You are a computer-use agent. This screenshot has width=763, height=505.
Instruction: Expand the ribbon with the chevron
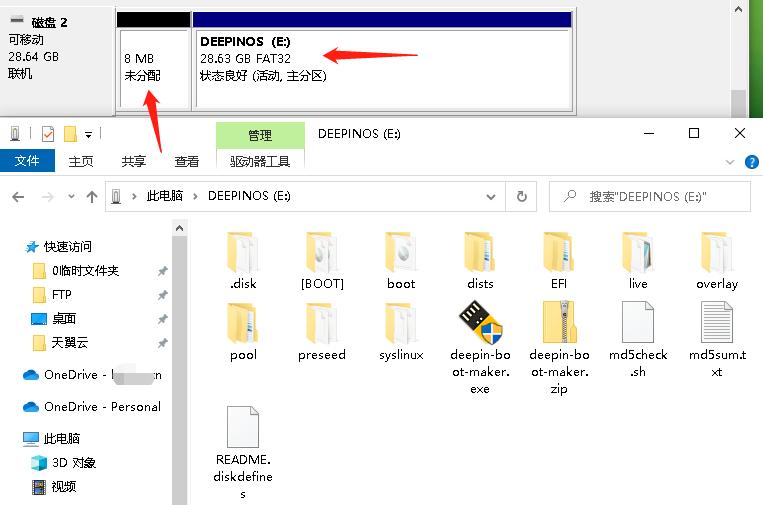pos(729,162)
